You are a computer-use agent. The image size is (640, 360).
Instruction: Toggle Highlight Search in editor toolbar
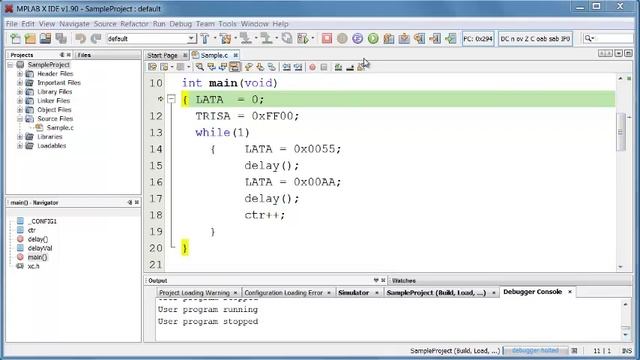coord(235,67)
